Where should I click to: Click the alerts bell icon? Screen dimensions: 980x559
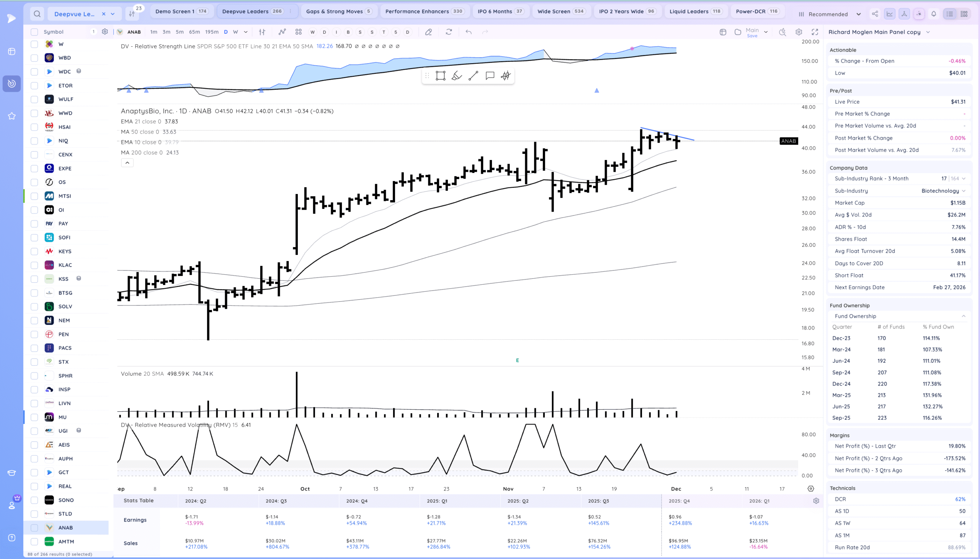[934, 14]
